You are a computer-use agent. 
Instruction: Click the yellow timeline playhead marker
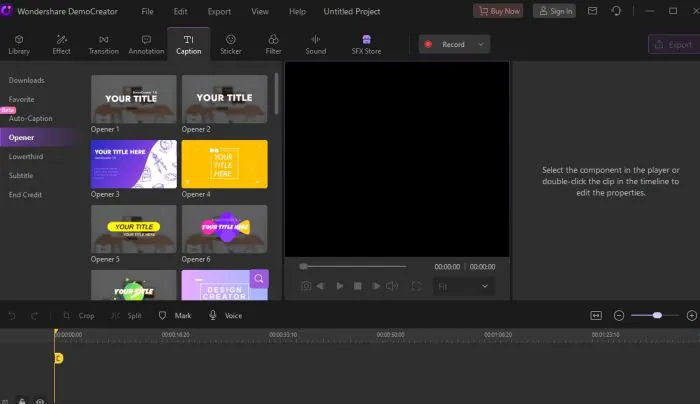[x=58, y=358]
